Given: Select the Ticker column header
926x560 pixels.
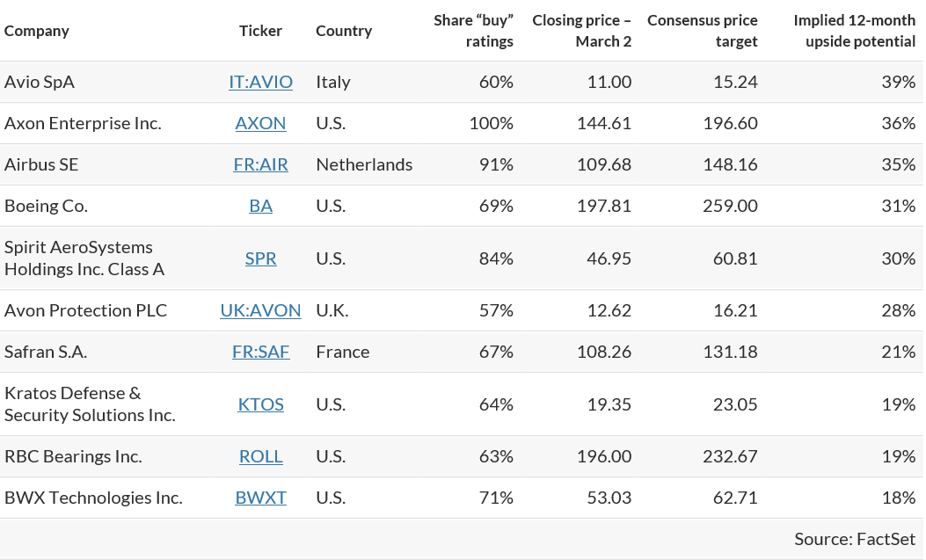Looking at the screenshot, I should pos(260,31).
